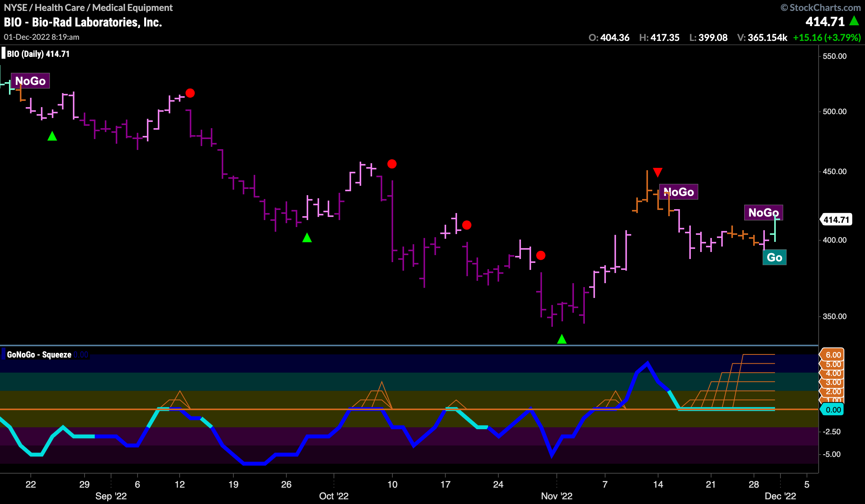Click the date label 24 on the time axis

pyautogui.click(x=498, y=484)
